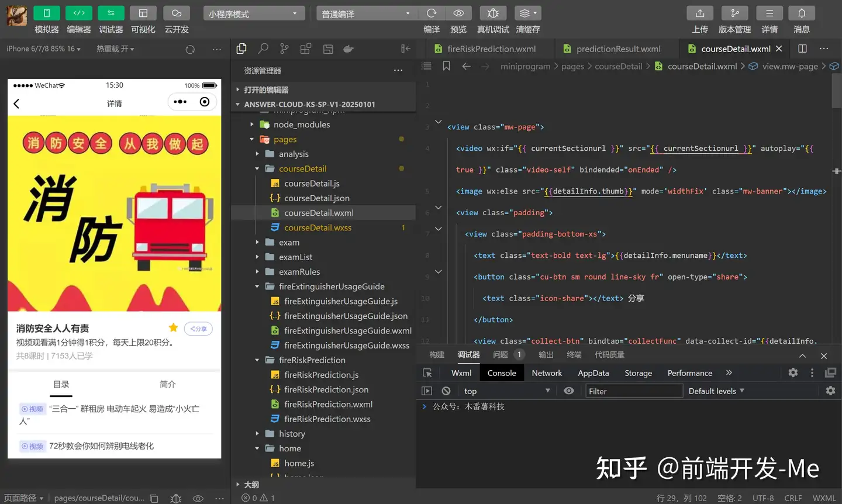Click the console Filter input field

[x=634, y=391]
